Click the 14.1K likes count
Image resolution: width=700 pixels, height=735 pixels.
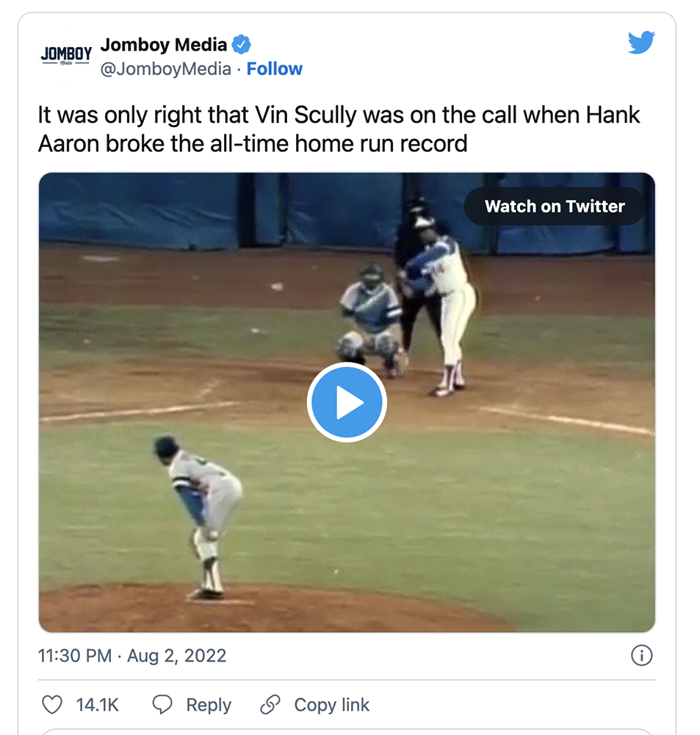pyautogui.click(x=97, y=706)
